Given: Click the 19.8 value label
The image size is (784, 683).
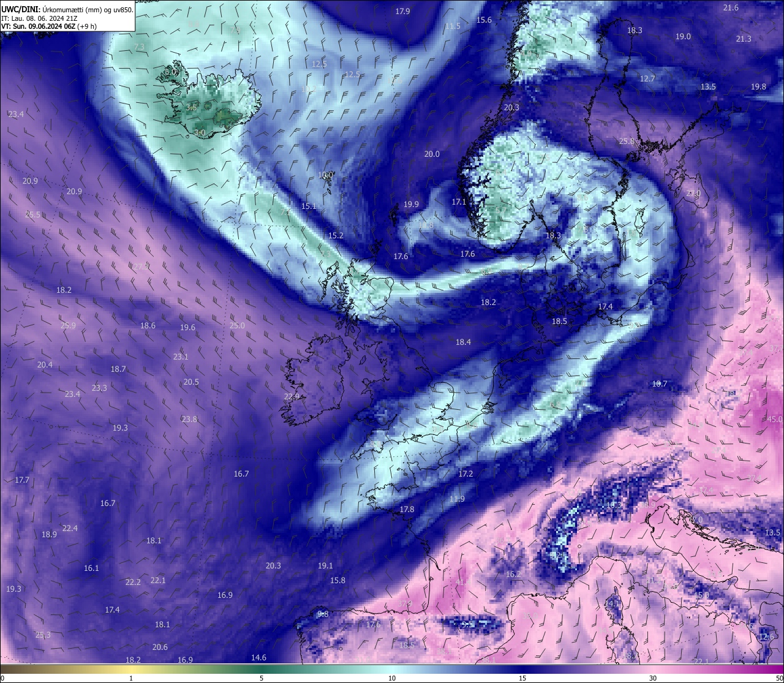Looking at the screenshot, I should pyautogui.click(x=758, y=87).
